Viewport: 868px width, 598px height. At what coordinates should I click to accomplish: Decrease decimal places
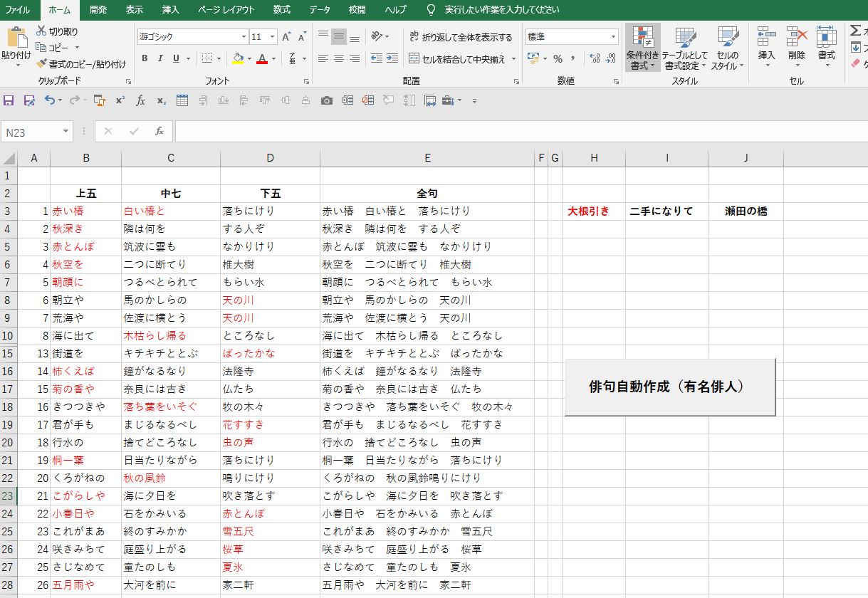click(x=612, y=58)
